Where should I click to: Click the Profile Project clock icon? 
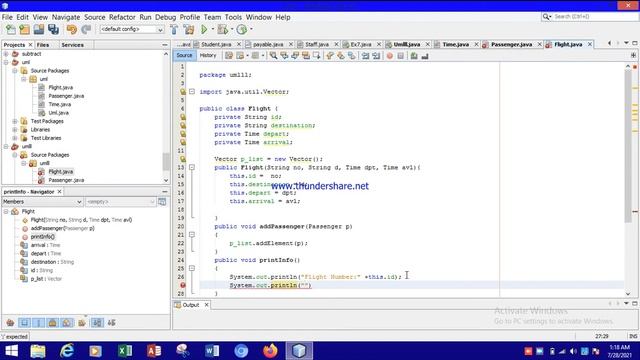tap(242, 29)
